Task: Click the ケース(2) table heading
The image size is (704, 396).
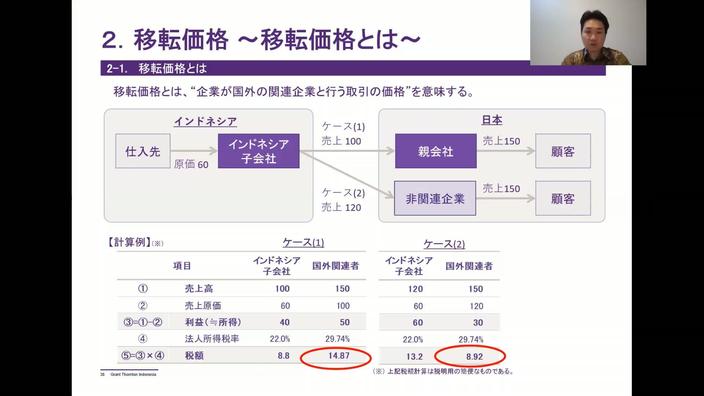Action: (x=444, y=244)
